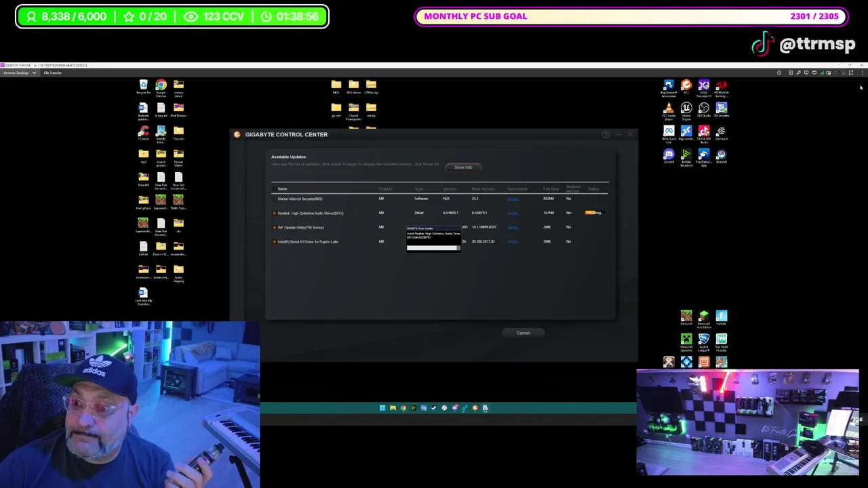
Task: Select the 6.0.9879.1 new version value
Action: tap(479, 213)
